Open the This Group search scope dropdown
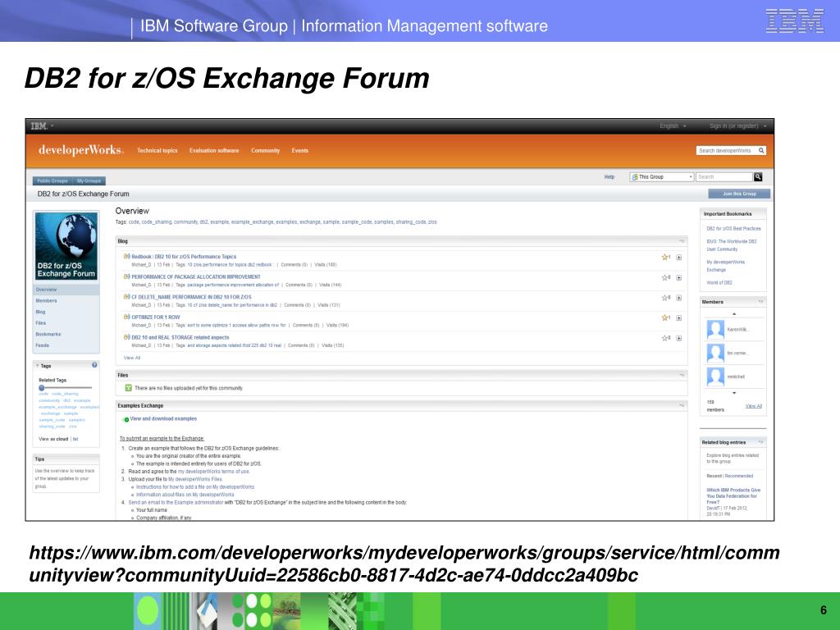This screenshot has width=840, height=630. tap(662, 177)
